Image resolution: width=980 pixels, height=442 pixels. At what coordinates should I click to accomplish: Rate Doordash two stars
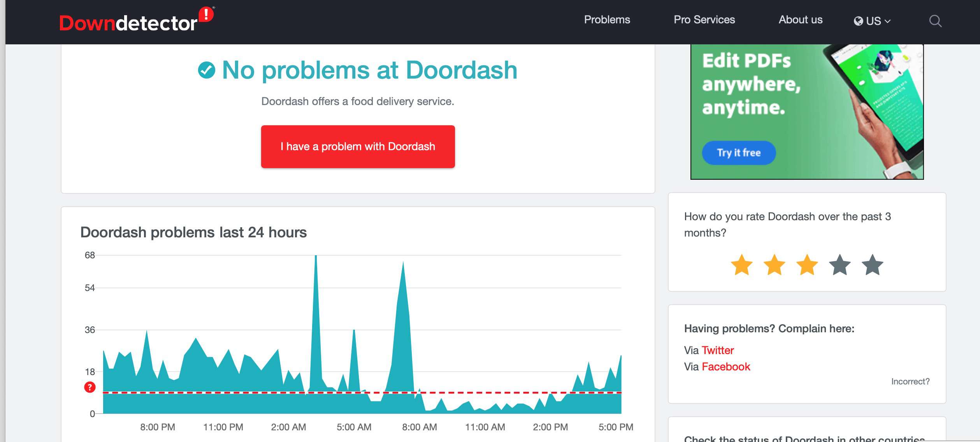[775, 265]
